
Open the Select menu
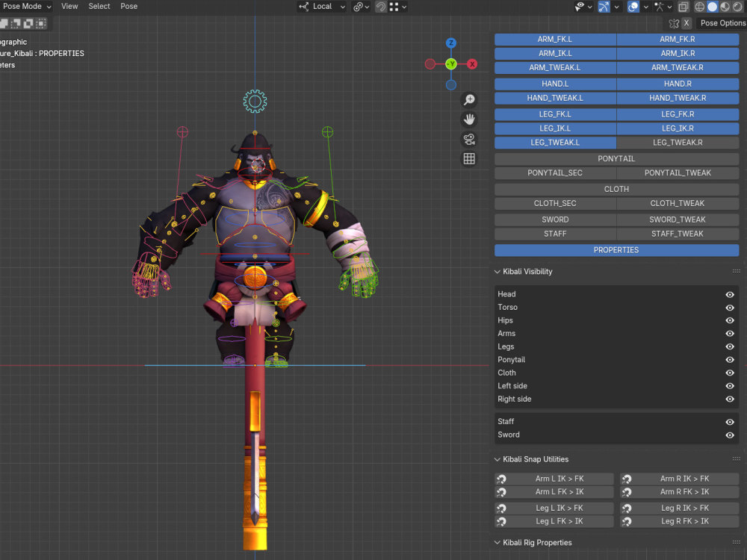(x=99, y=6)
